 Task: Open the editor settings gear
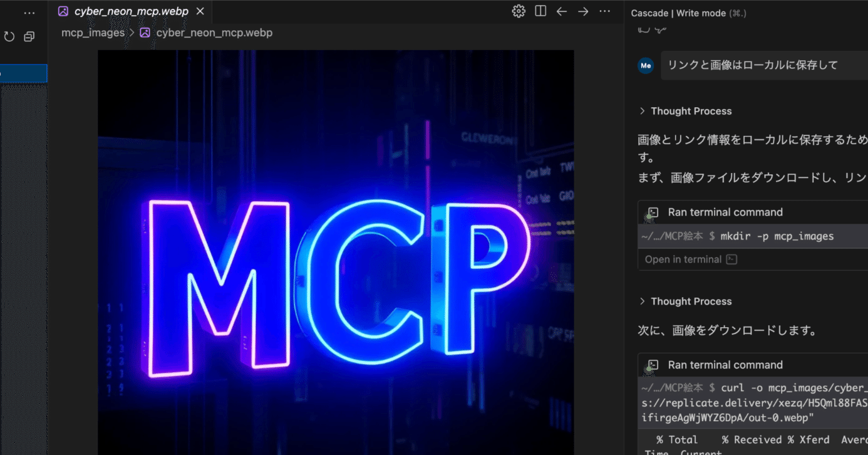519,11
